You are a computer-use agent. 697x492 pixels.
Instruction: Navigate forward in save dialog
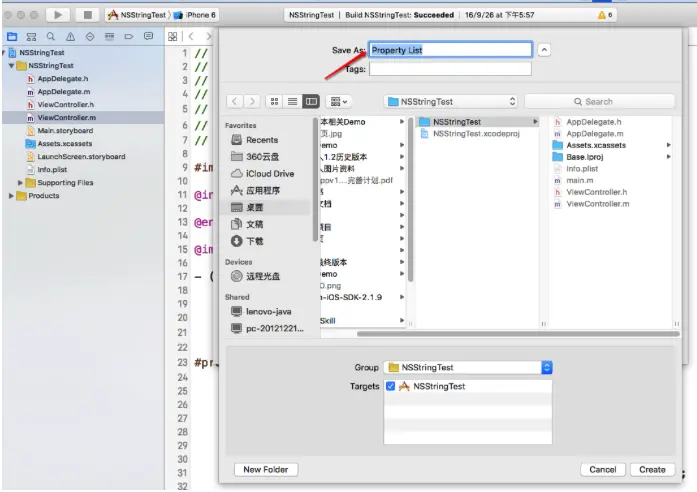(x=252, y=101)
